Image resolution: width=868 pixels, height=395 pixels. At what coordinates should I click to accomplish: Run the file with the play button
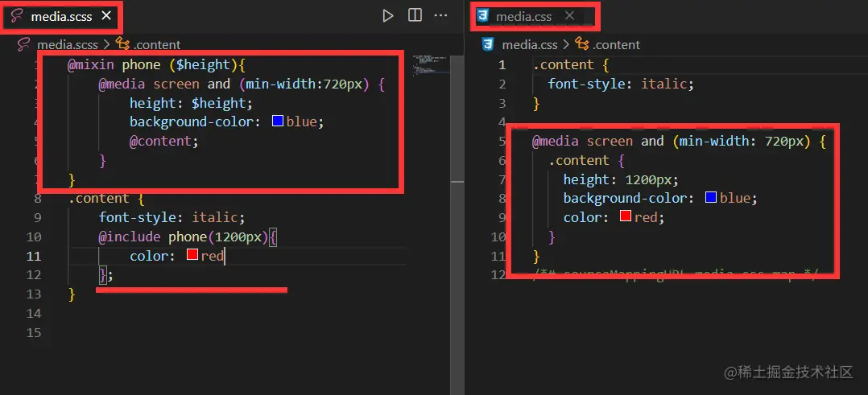point(388,15)
